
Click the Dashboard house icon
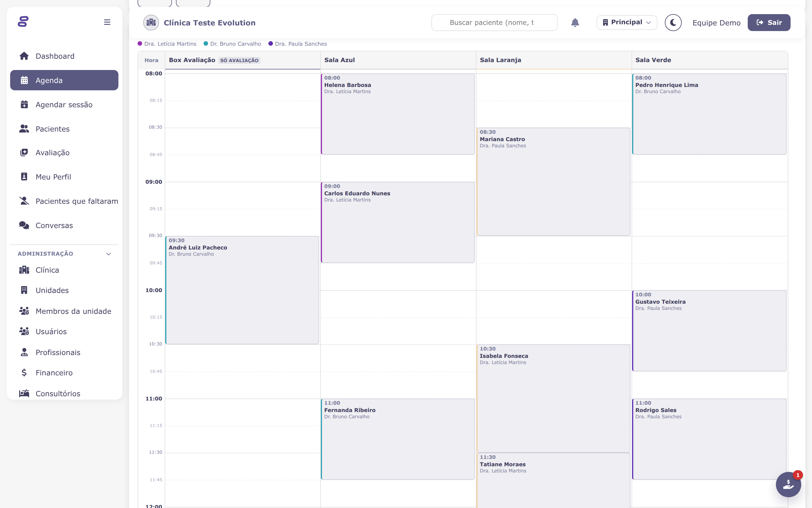[24, 56]
